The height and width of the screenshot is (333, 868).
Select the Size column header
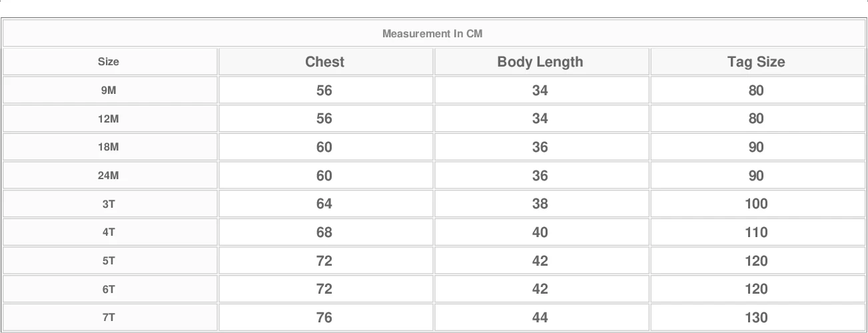[x=109, y=62]
